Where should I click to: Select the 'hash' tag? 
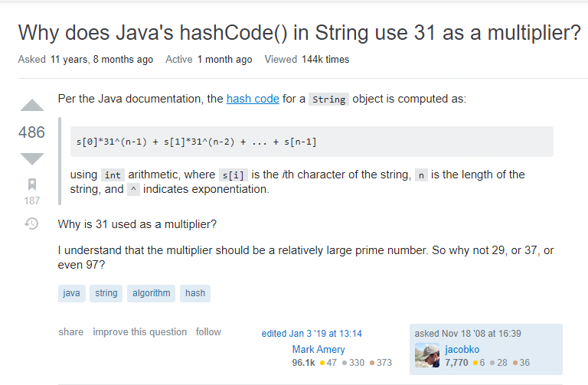coord(195,293)
